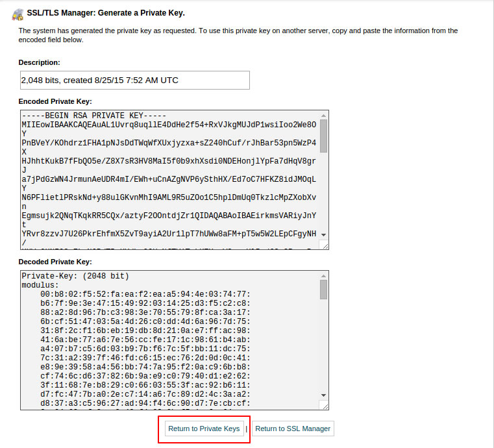Click scrollbar track below thumb in Decoded key box
The width and height of the screenshot is (494, 448).
(323, 345)
